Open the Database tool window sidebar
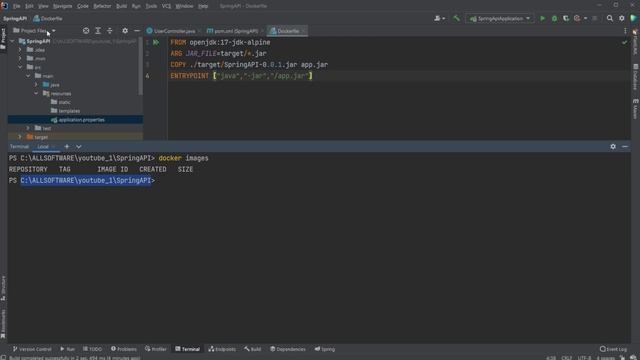Screen dimensions: 640x360 pos(636,77)
